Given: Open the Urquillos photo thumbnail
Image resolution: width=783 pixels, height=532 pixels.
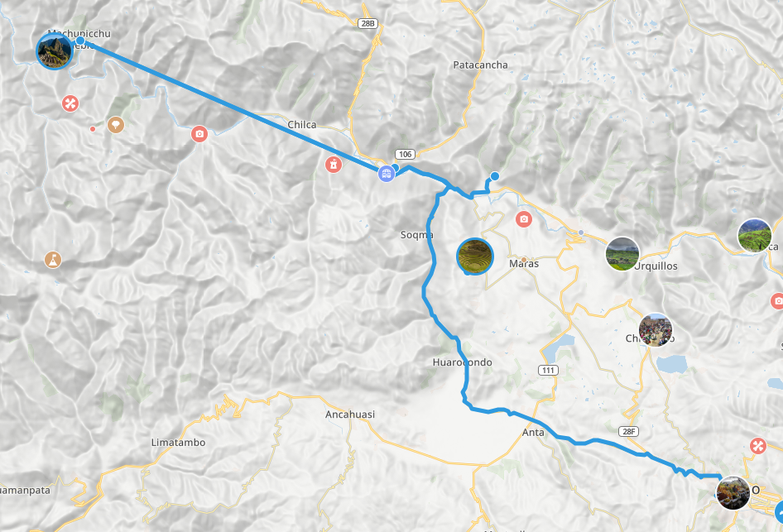Looking at the screenshot, I should pos(622,254).
